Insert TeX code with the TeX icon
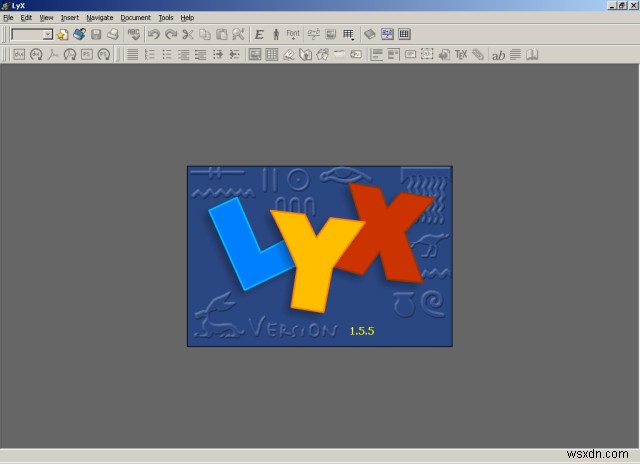 (x=461, y=55)
